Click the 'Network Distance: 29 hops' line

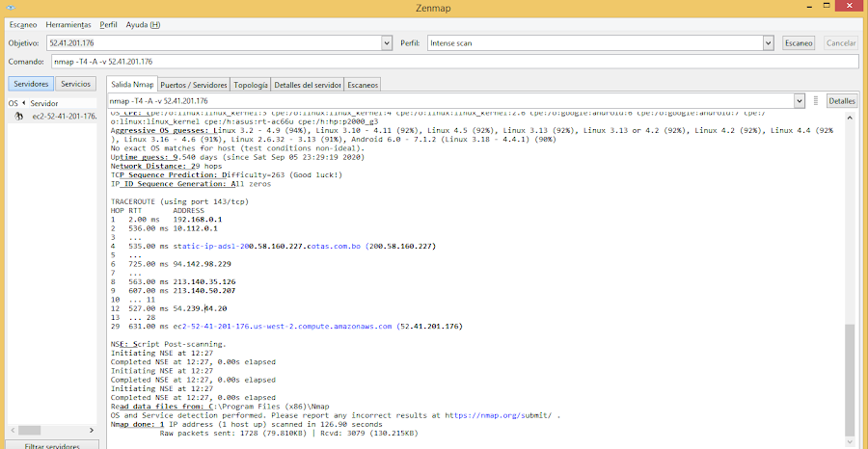(x=166, y=166)
